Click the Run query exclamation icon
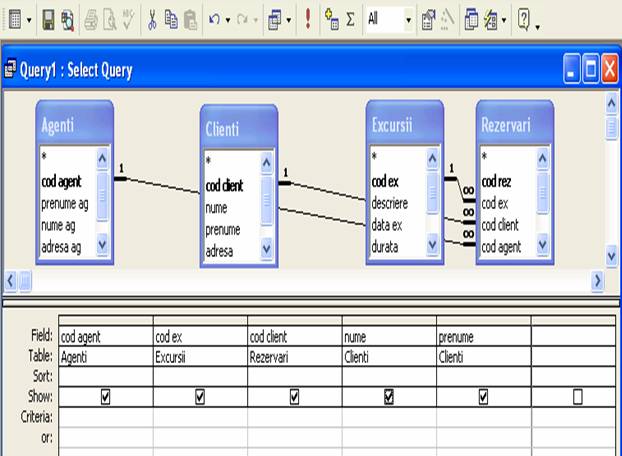This screenshot has height=456, width=622. [x=307, y=19]
